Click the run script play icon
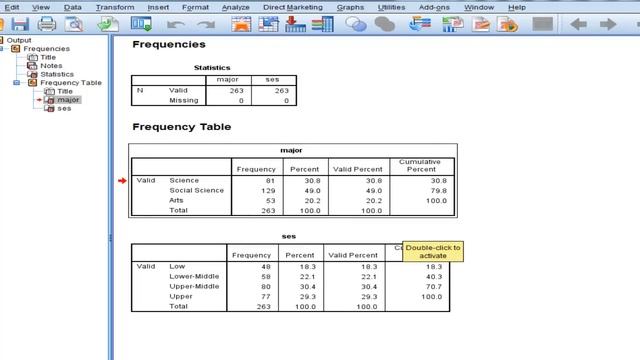The width and height of the screenshot is (640, 360). [x=507, y=24]
